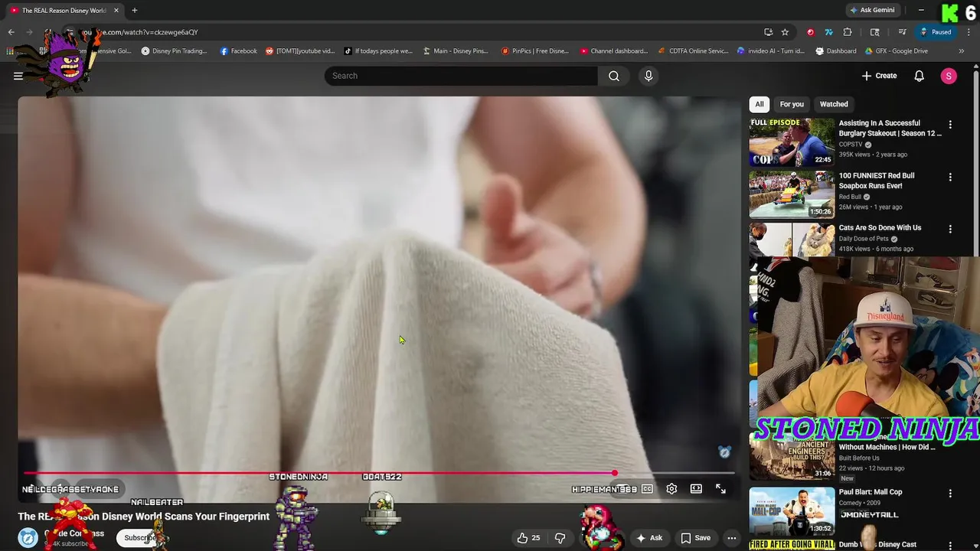Open Assisting In A Successful Burglary thumbnail

(x=792, y=142)
